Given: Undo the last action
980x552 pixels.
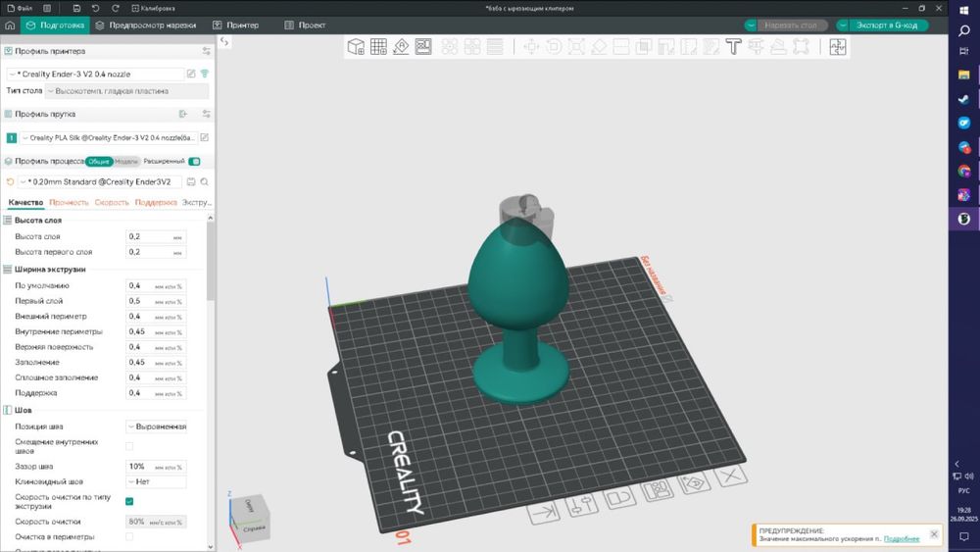Looking at the screenshot, I should tap(96, 8).
